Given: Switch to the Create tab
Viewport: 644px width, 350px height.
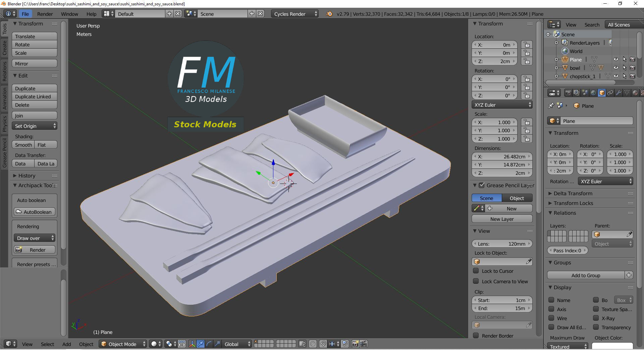Looking at the screenshot, I should [4, 48].
